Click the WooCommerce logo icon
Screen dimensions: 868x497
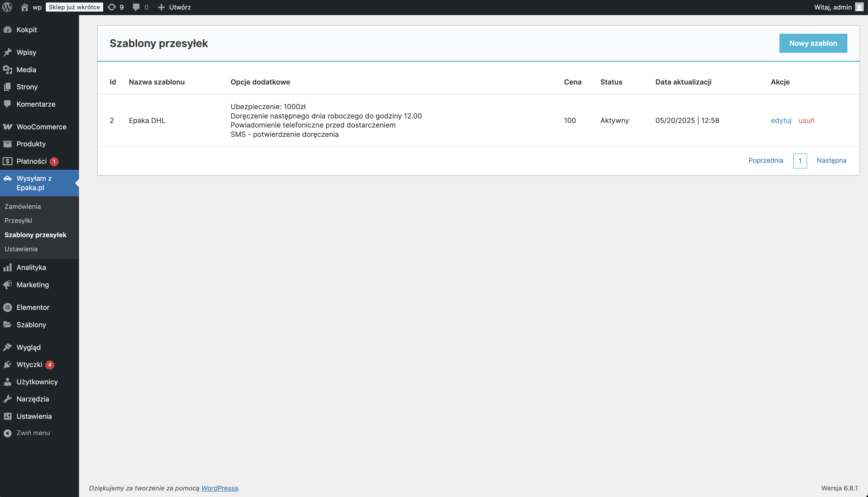tap(8, 127)
